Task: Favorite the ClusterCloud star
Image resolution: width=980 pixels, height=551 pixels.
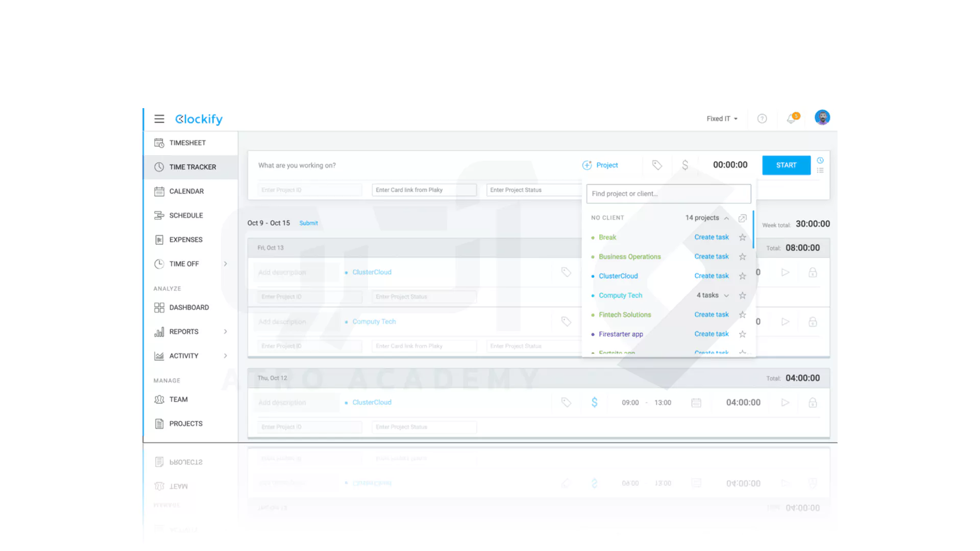Action: tap(743, 276)
